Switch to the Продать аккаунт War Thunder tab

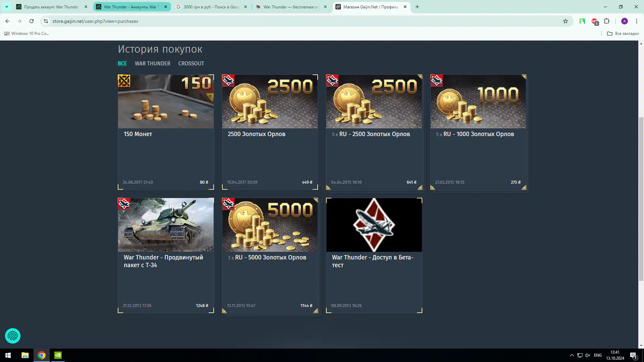pos(51,7)
